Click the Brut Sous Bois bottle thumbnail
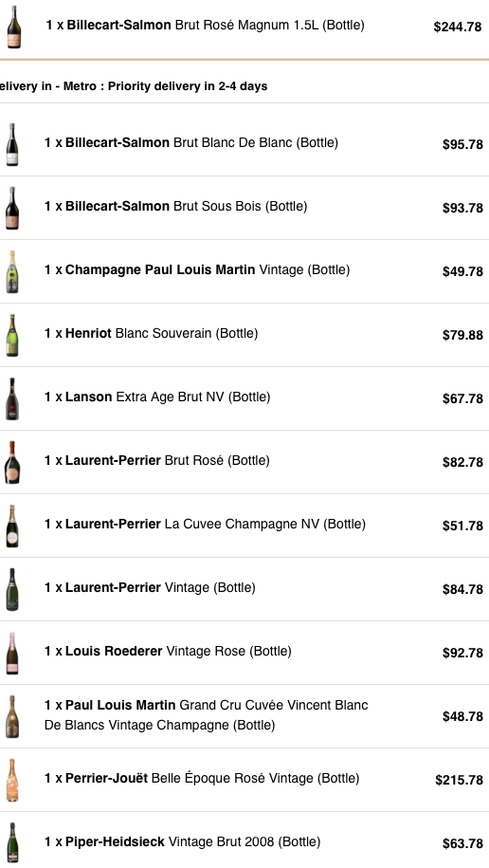The image size is (489, 868). (12, 208)
